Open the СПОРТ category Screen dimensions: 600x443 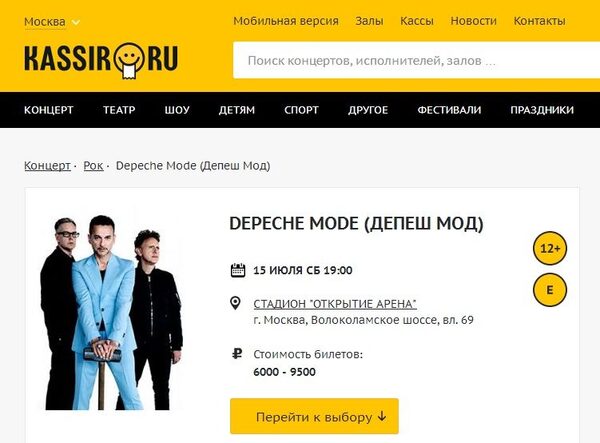point(301,110)
